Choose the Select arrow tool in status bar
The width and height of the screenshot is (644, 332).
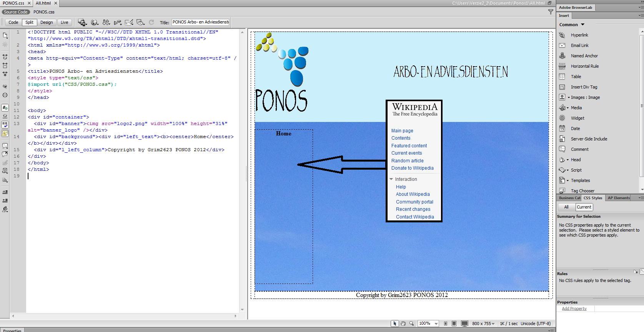click(x=394, y=324)
